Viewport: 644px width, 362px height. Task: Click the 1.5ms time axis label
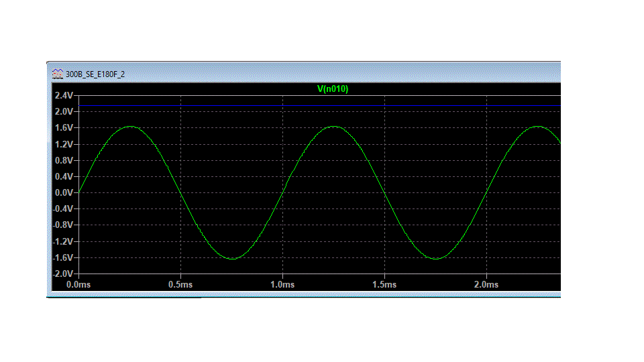(x=384, y=284)
